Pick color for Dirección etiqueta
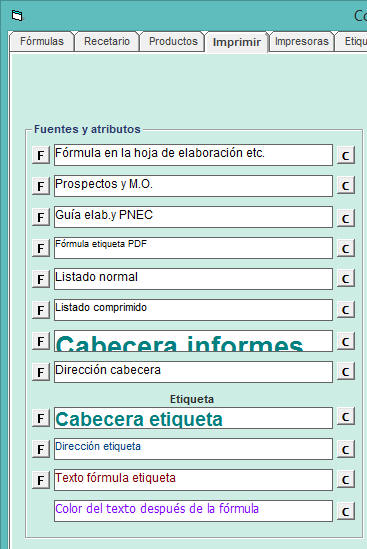The image size is (367, 549). 346,449
